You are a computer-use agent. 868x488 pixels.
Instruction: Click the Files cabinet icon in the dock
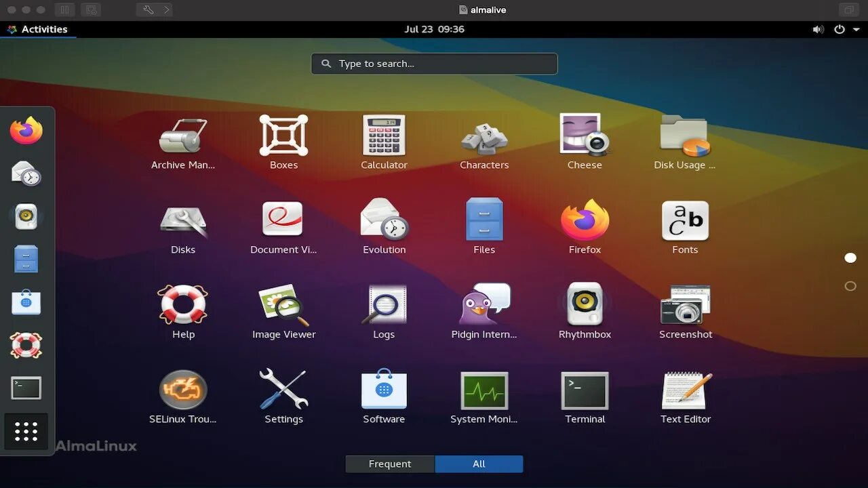point(26,259)
